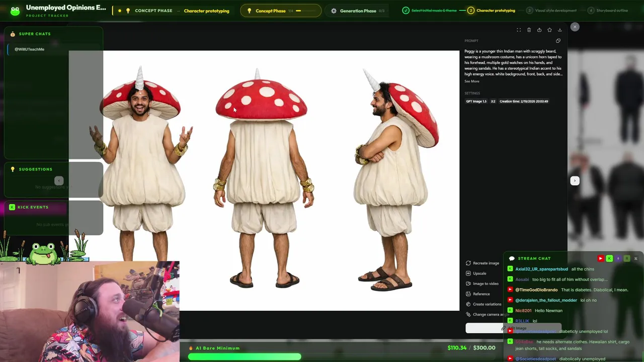Screen dimensions: 644x362
Task: Click username @derajalen_the_fallout_modder in chat
Action: point(546,300)
